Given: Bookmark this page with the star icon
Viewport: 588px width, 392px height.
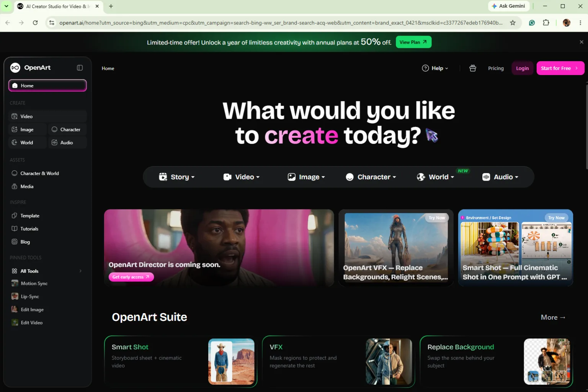Looking at the screenshot, I should (513, 23).
